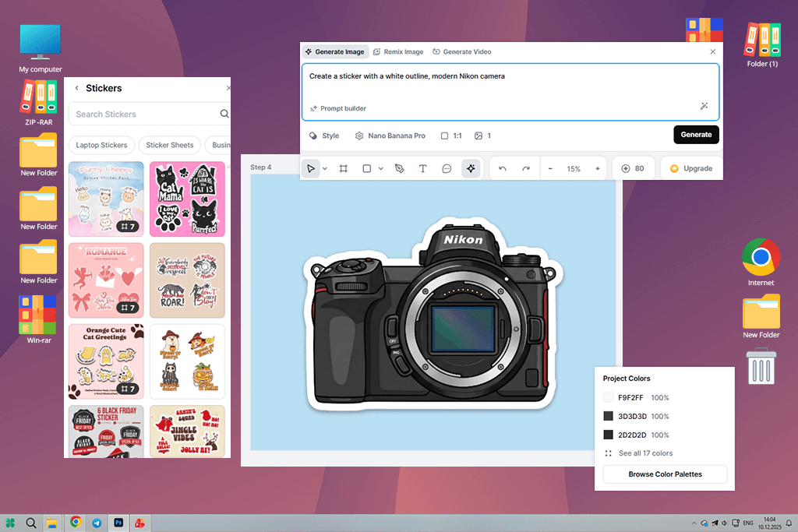This screenshot has height=532, width=798.
Task: Zoom in with the plus button
Action: [598, 168]
